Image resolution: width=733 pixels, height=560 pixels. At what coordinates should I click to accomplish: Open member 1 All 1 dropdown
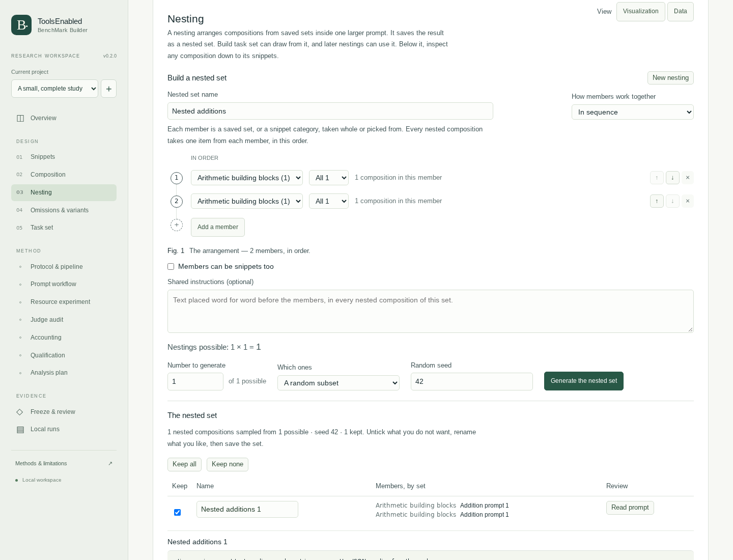(329, 178)
